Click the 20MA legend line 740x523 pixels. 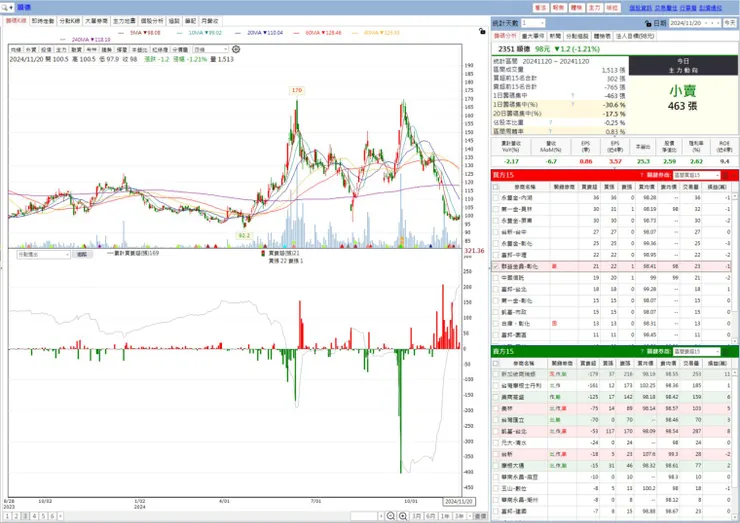click(259, 33)
